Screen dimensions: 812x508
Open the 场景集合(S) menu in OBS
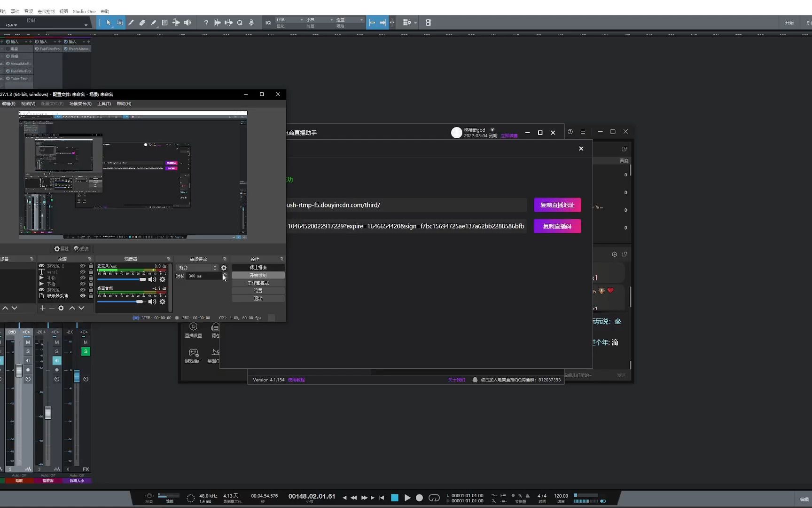(80, 103)
